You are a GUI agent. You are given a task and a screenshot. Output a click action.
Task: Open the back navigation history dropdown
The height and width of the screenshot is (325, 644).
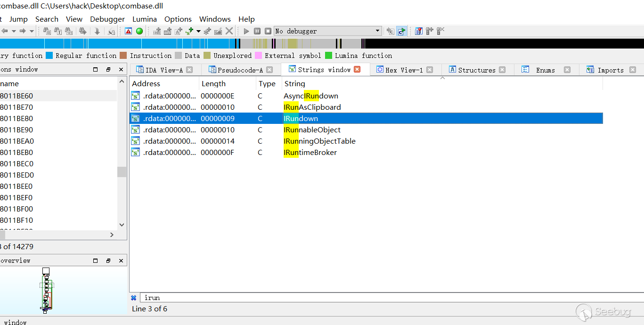14,31
